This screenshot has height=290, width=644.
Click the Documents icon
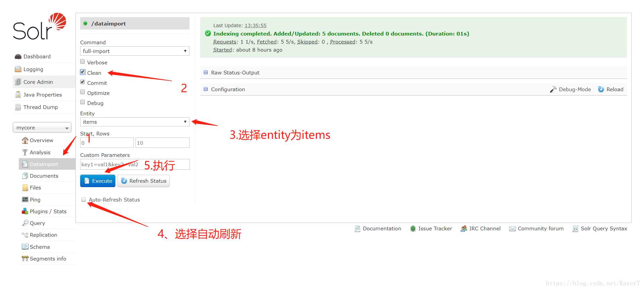pyautogui.click(x=25, y=176)
